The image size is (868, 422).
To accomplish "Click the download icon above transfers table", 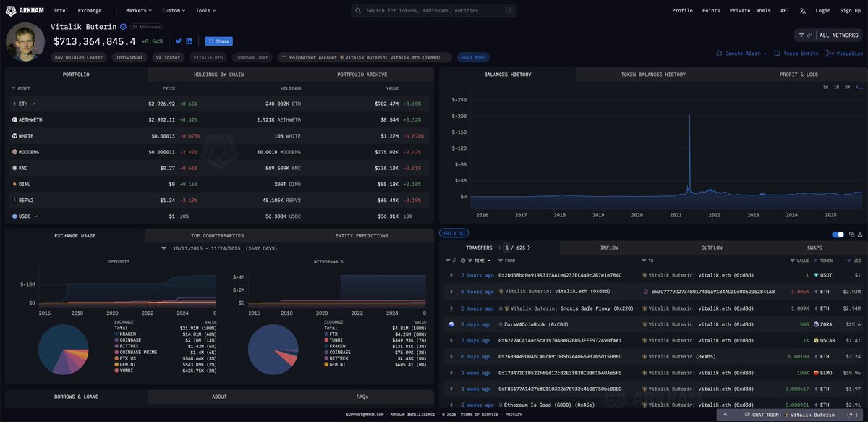I will point(861,235).
